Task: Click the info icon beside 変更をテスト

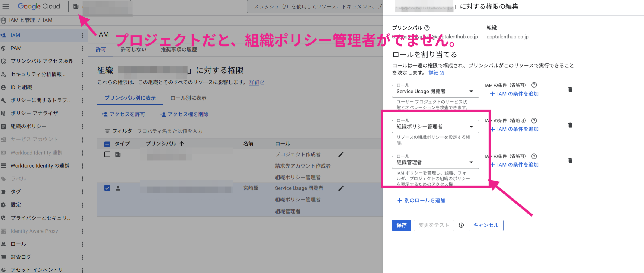Action: pyautogui.click(x=461, y=225)
